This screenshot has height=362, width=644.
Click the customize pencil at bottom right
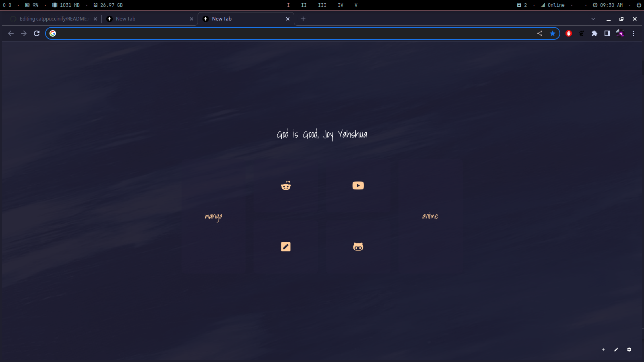(615, 350)
